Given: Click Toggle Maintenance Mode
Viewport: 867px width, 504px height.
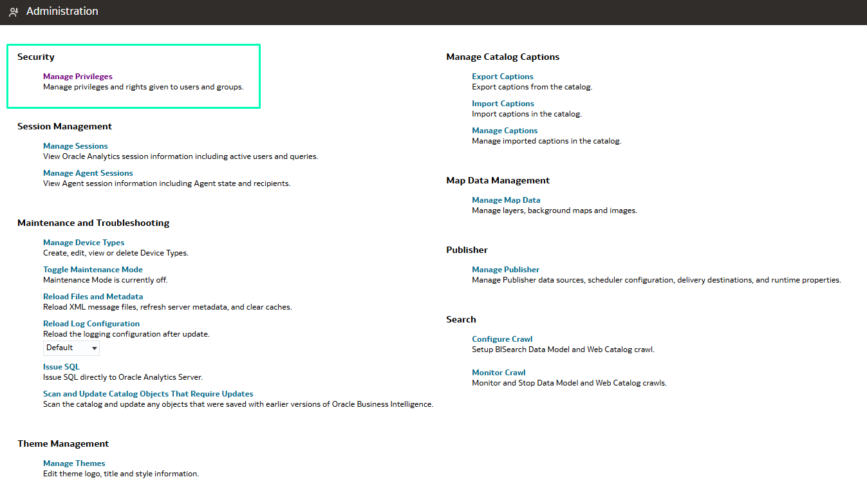Looking at the screenshot, I should (93, 270).
